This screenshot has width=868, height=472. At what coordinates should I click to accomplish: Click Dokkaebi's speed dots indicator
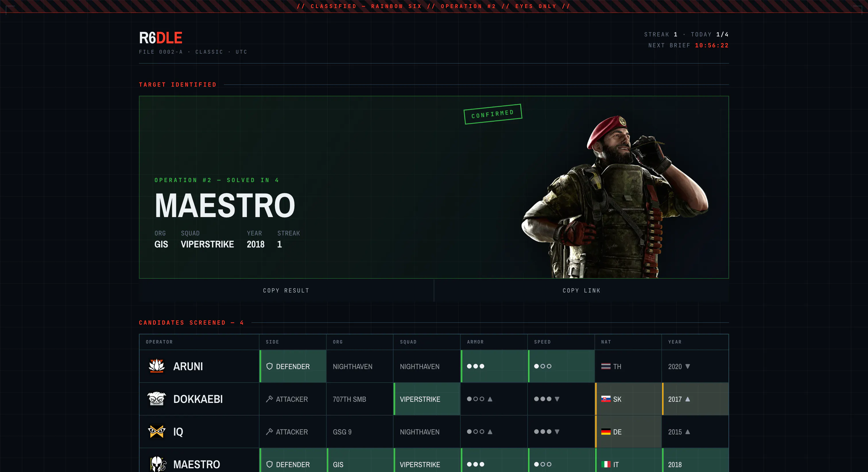542,399
